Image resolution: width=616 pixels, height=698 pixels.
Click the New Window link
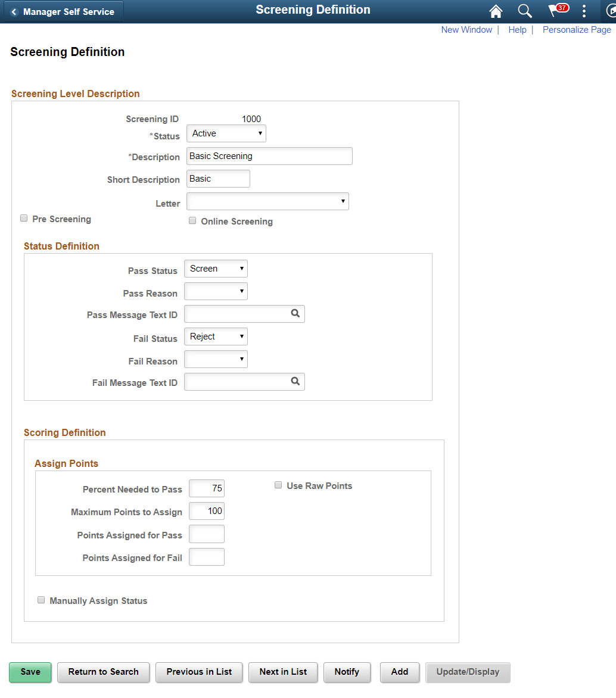(x=466, y=29)
